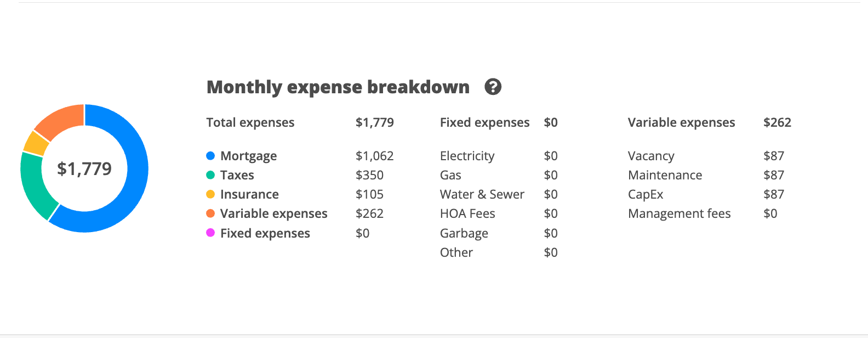Screen dimensions: 868x338
Task: Click the magenta Fixed expenses legend dot
Action: tap(210, 233)
